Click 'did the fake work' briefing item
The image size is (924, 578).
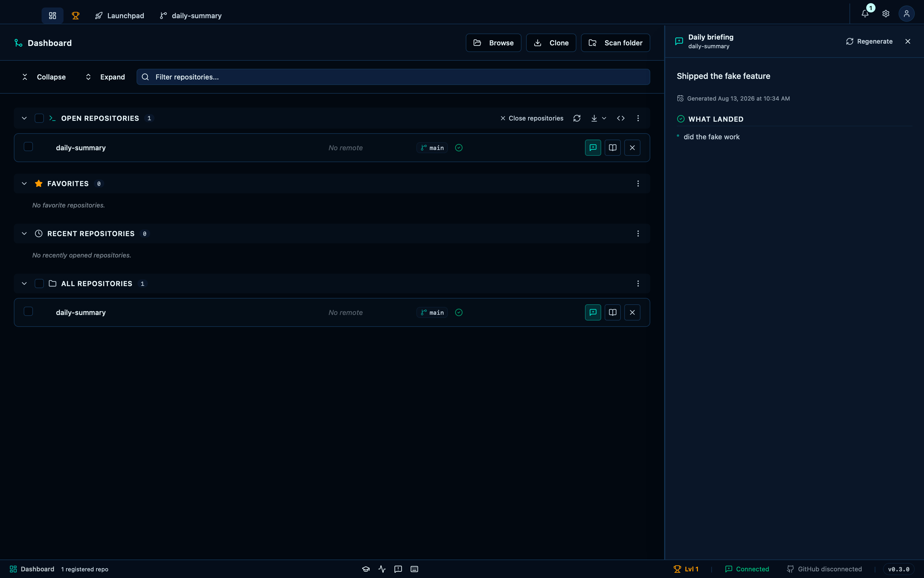tap(711, 137)
